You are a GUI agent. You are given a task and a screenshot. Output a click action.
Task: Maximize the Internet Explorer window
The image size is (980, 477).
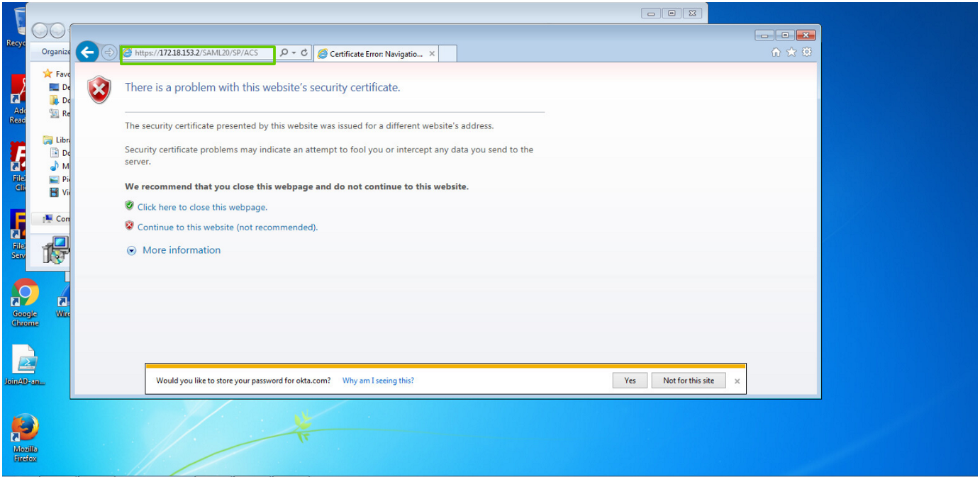point(784,35)
